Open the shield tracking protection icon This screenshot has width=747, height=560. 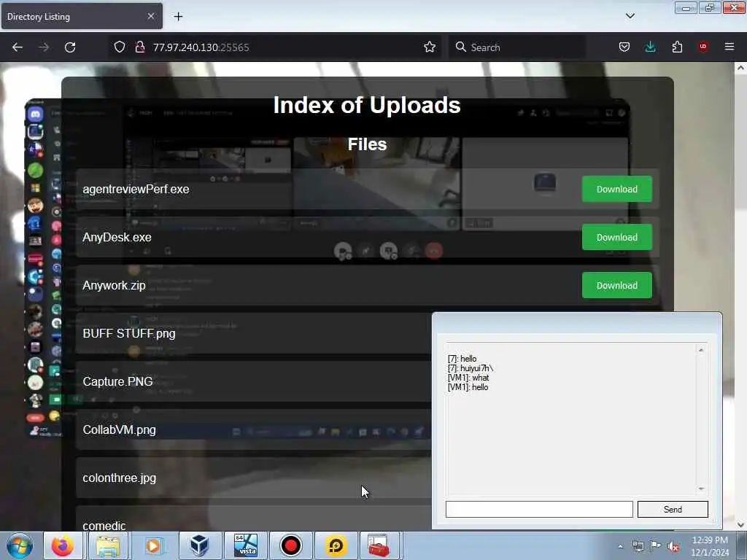(119, 47)
